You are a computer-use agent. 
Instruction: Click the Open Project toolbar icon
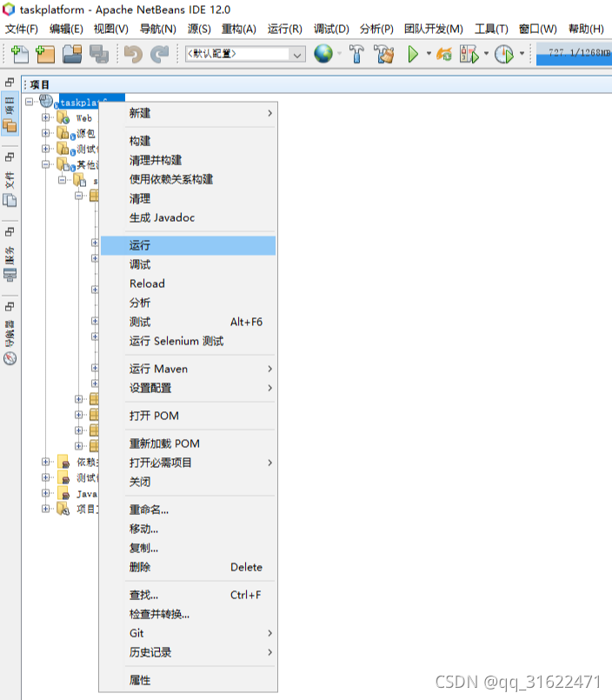(72, 54)
